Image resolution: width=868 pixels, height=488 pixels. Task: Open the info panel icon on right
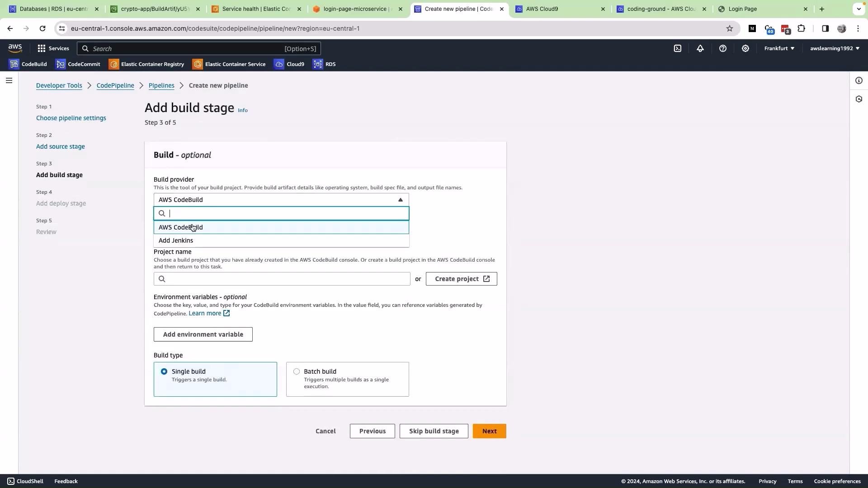click(x=859, y=81)
